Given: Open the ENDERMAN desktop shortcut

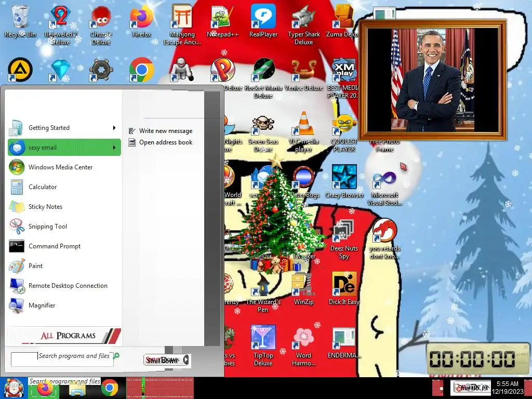Looking at the screenshot, I should (344, 343).
